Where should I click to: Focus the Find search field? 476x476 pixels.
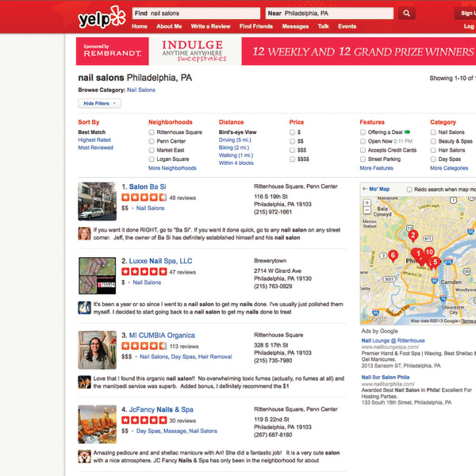196,13
